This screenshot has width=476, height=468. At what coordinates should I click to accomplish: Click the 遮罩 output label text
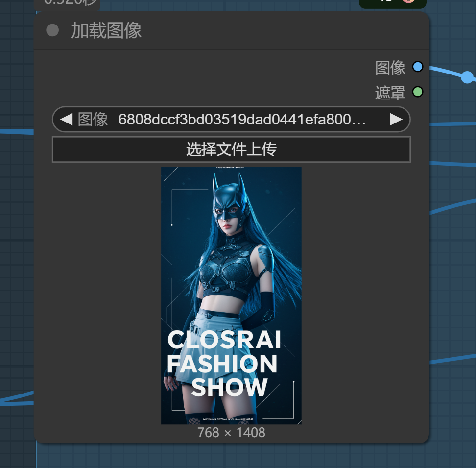(390, 92)
